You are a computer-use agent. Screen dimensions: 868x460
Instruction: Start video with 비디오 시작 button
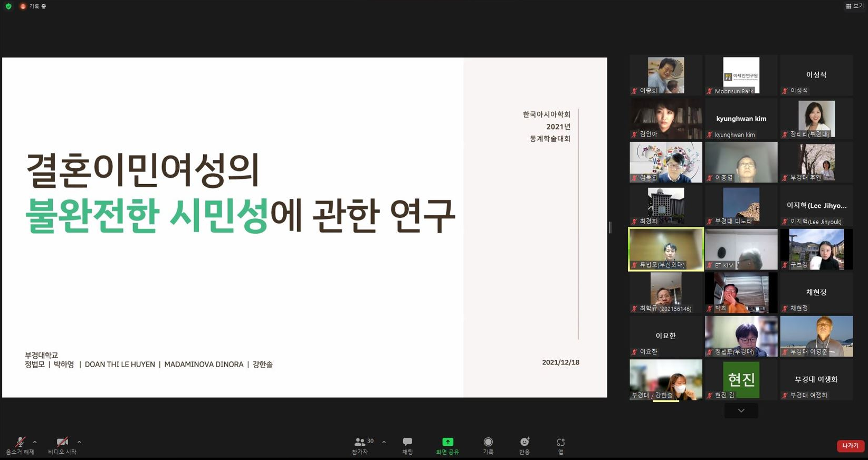click(x=62, y=445)
